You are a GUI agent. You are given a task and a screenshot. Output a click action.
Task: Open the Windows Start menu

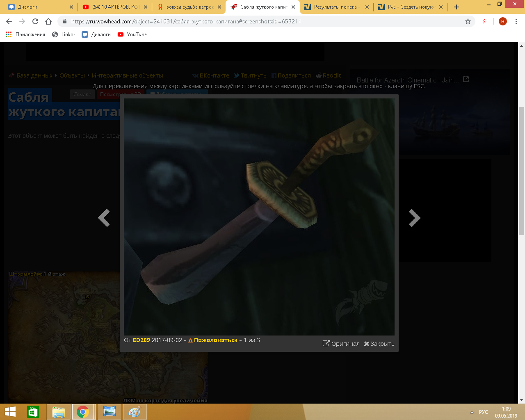coord(10,411)
